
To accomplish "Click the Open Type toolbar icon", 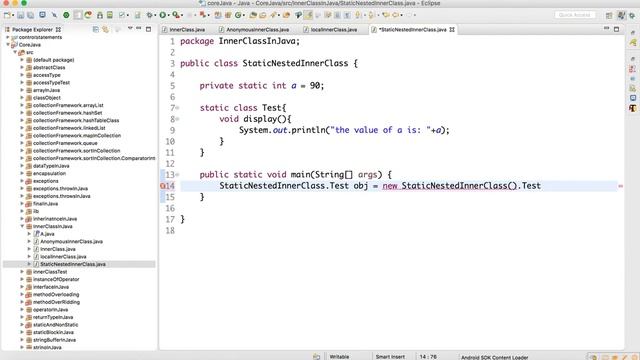I will pos(253,15).
